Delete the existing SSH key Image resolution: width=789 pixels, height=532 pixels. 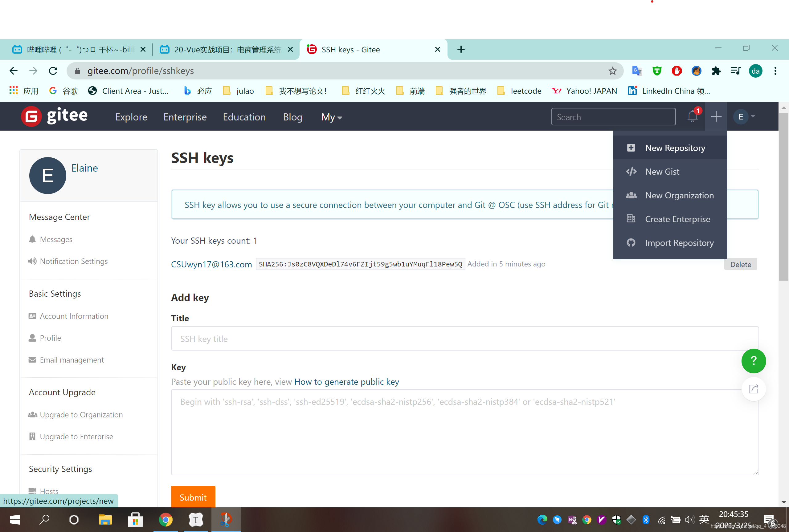[x=741, y=264]
